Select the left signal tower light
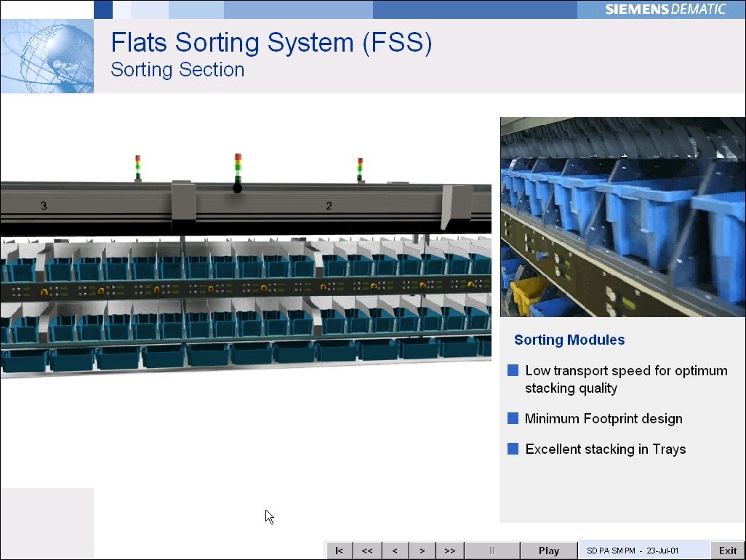The height and width of the screenshot is (560, 746). point(137,167)
